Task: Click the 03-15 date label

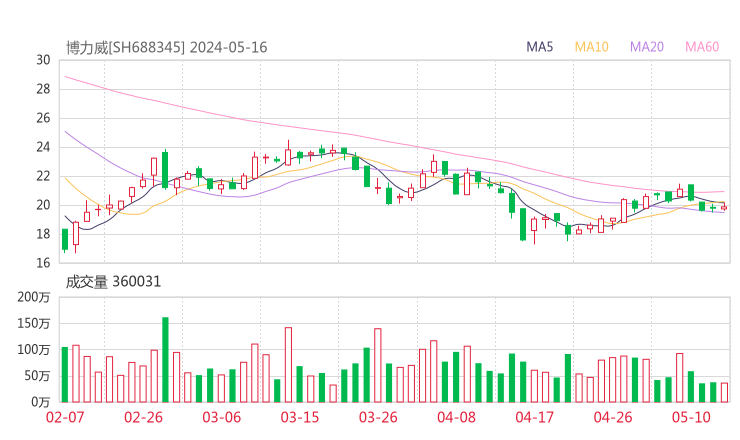Action: tap(300, 417)
